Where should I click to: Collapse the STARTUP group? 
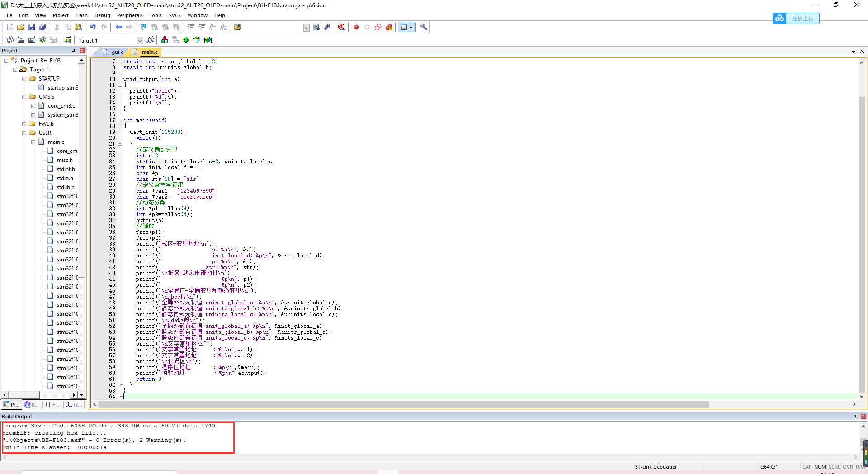click(x=24, y=78)
